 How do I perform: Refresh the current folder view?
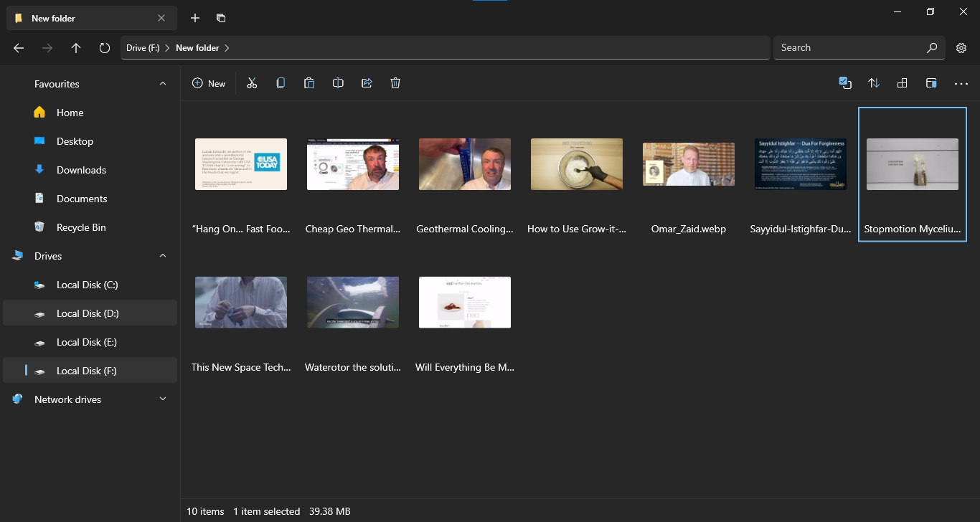tap(105, 48)
